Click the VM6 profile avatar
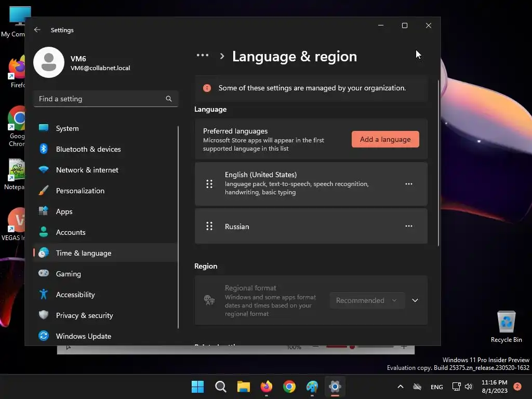 click(x=49, y=62)
